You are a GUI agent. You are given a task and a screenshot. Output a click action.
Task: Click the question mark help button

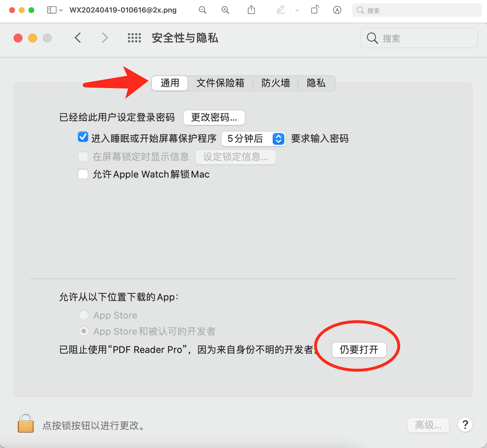point(465,425)
